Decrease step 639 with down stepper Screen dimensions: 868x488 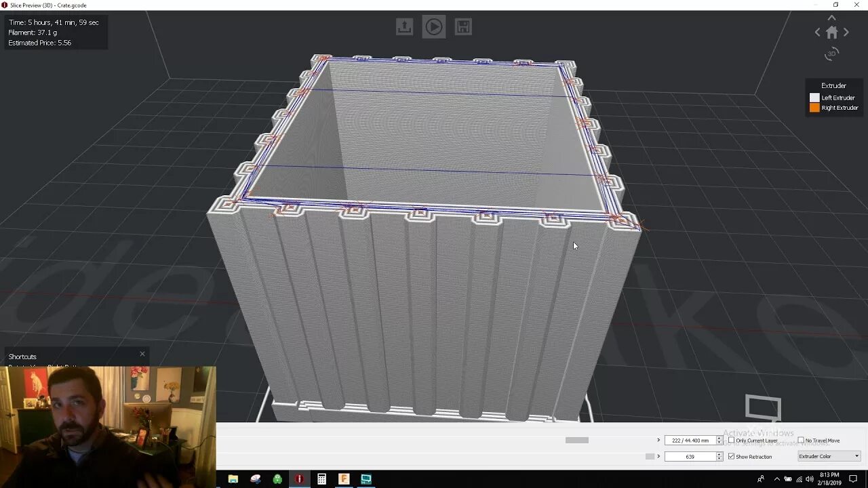719,459
